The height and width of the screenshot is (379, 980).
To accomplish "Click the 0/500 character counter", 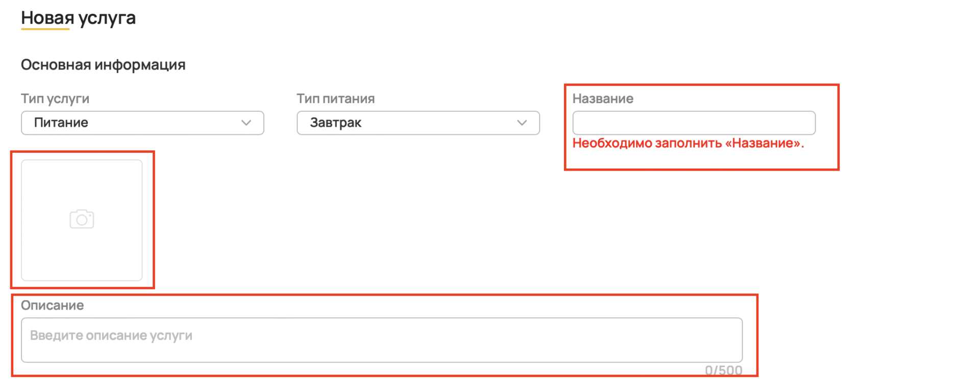I will coord(723,370).
